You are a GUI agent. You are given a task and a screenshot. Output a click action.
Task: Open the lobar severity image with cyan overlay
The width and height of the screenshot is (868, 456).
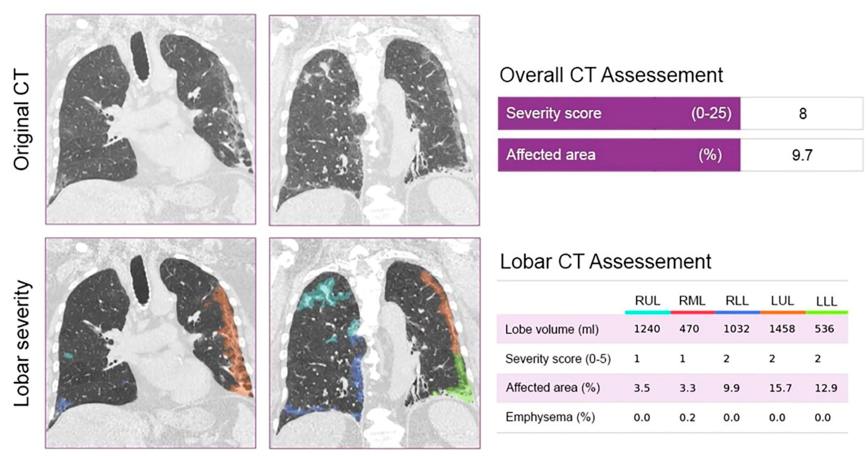[375, 343]
